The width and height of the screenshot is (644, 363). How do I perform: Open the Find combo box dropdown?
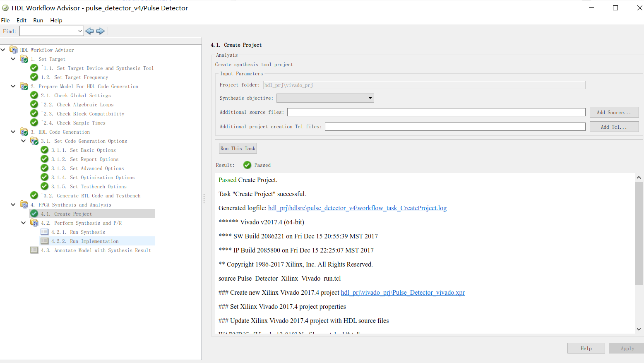(80, 31)
